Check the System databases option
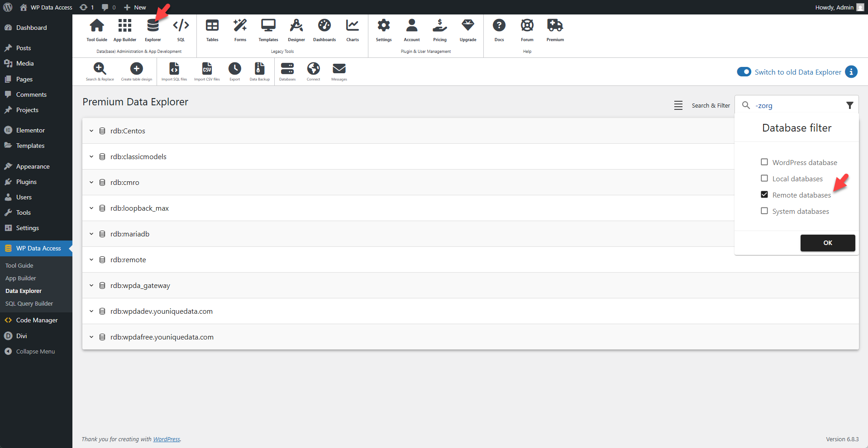The height and width of the screenshot is (448, 868). click(x=764, y=211)
